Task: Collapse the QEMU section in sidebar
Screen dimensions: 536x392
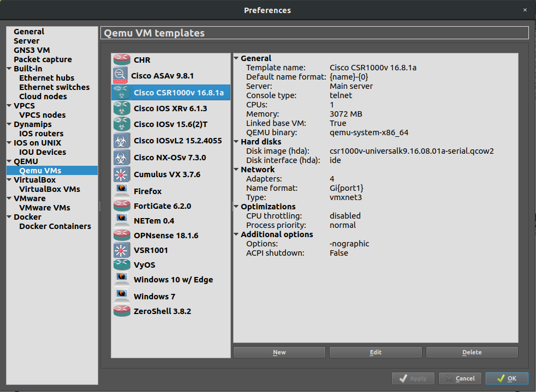Action: 9,161
